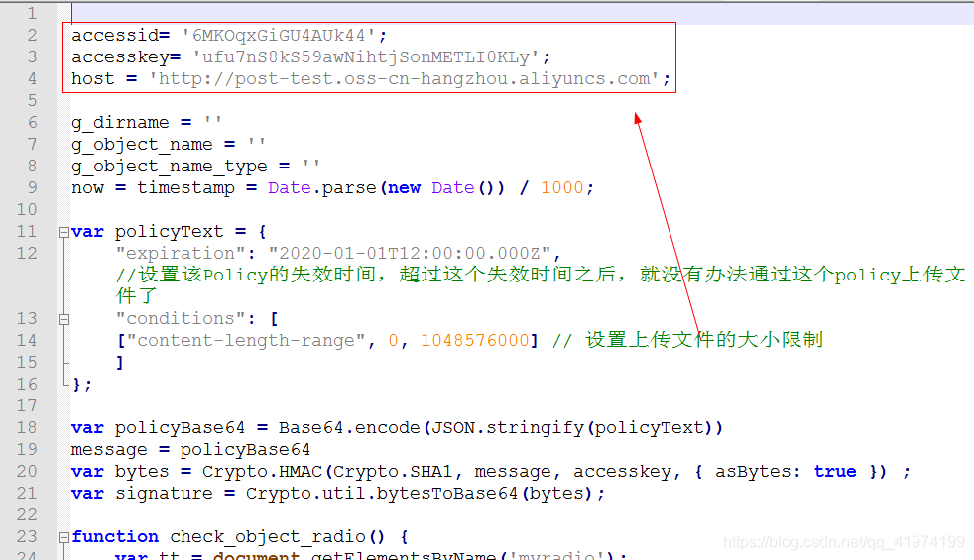Click the g_dirname variable
Screen dimensions: 974x560
[x=120, y=122]
